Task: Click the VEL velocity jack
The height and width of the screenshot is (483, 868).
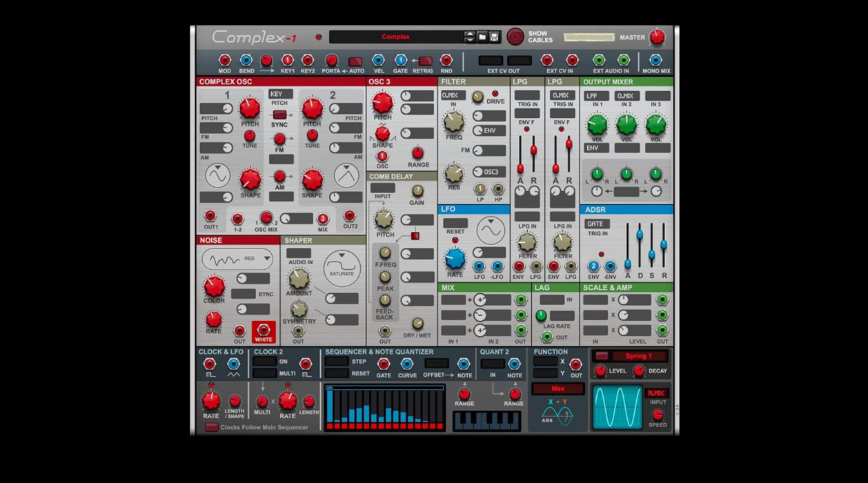Action: [378, 61]
